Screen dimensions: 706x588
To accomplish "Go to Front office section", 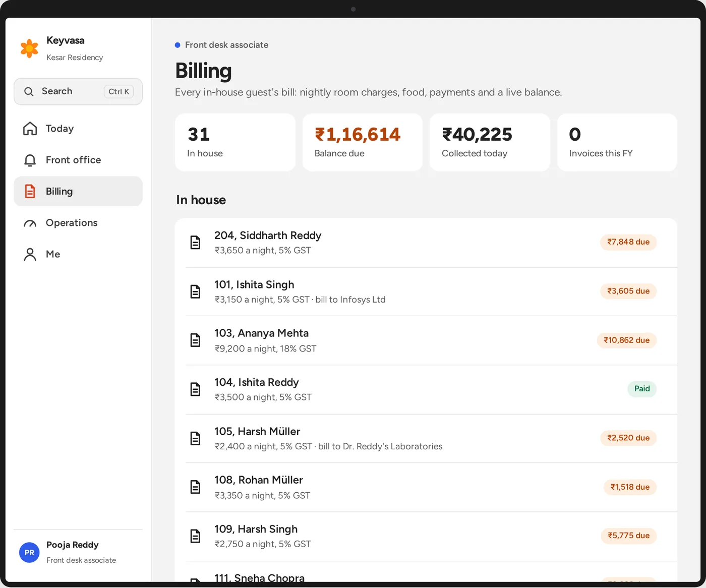I will pyautogui.click(x=78, y=160).
